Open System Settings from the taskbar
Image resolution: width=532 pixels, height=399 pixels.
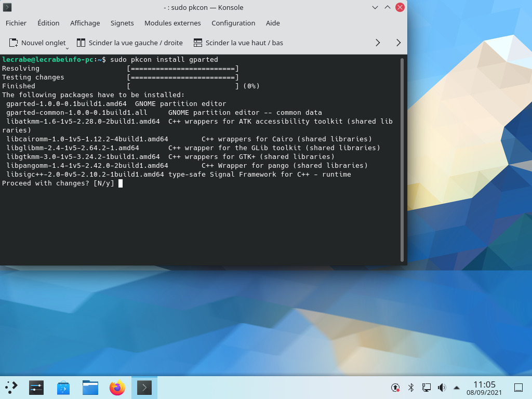[x=36, y=388]
